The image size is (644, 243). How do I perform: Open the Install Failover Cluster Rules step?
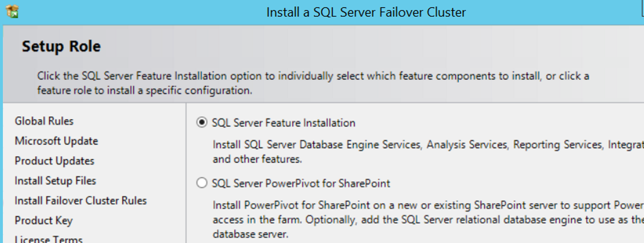80,200
